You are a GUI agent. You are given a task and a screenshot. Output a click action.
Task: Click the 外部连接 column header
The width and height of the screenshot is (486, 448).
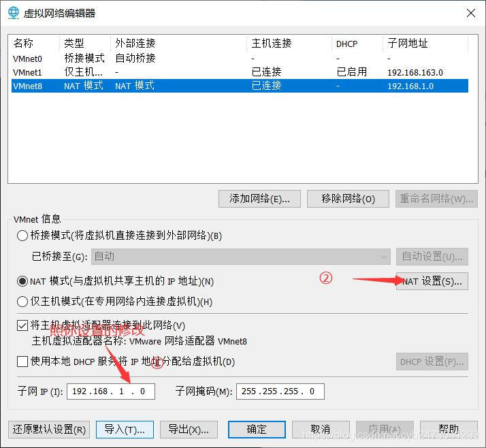click(x=178, y=44)
